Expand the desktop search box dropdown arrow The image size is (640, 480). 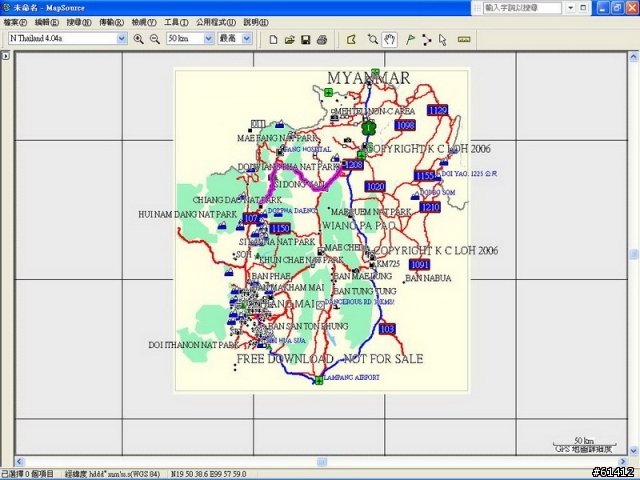pos(571,8)
